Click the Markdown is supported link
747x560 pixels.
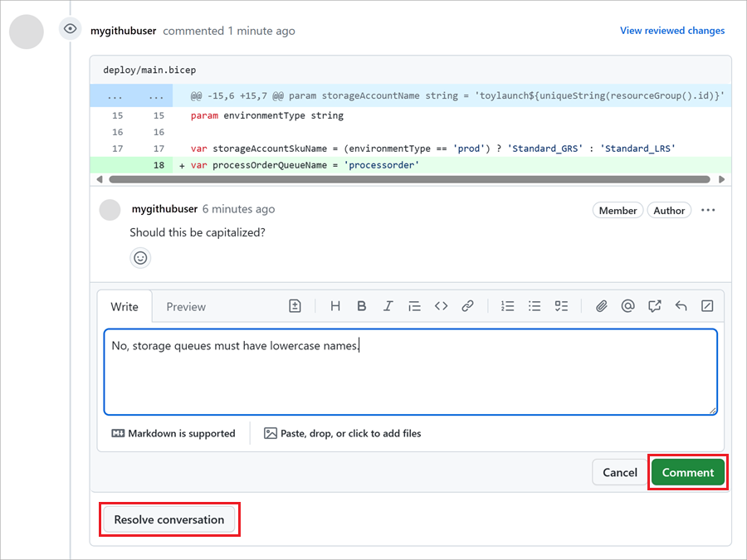coord(173,433)
